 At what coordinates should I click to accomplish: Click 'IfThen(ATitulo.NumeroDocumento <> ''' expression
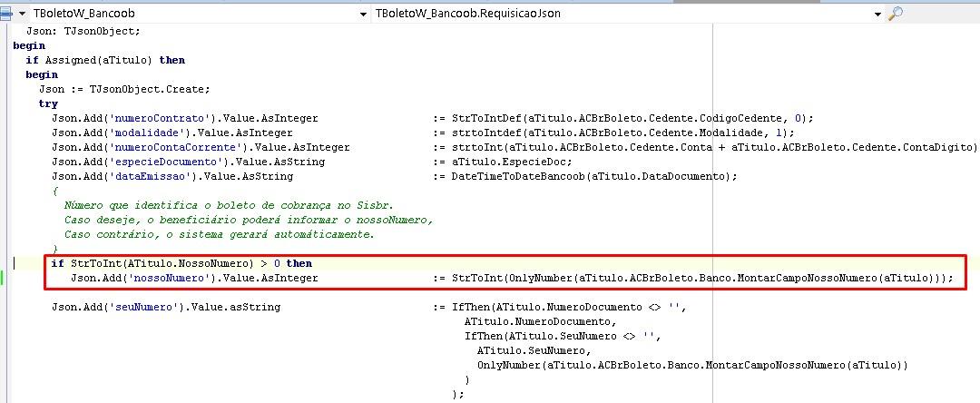(569, 307)
